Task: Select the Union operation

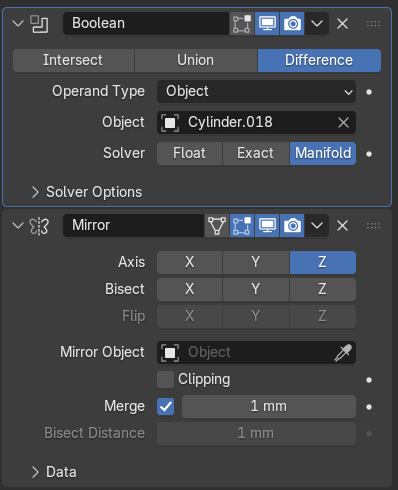Action: click(196, 60)
